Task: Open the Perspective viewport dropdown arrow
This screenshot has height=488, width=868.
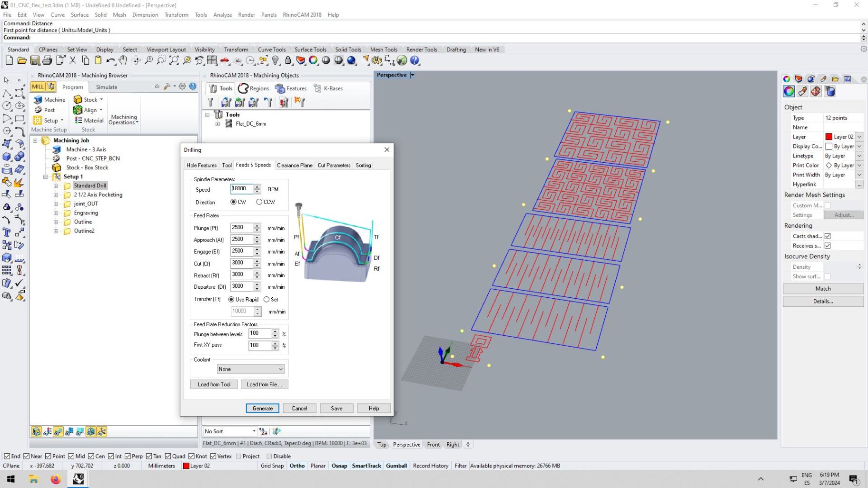Action: pos(412,75)
